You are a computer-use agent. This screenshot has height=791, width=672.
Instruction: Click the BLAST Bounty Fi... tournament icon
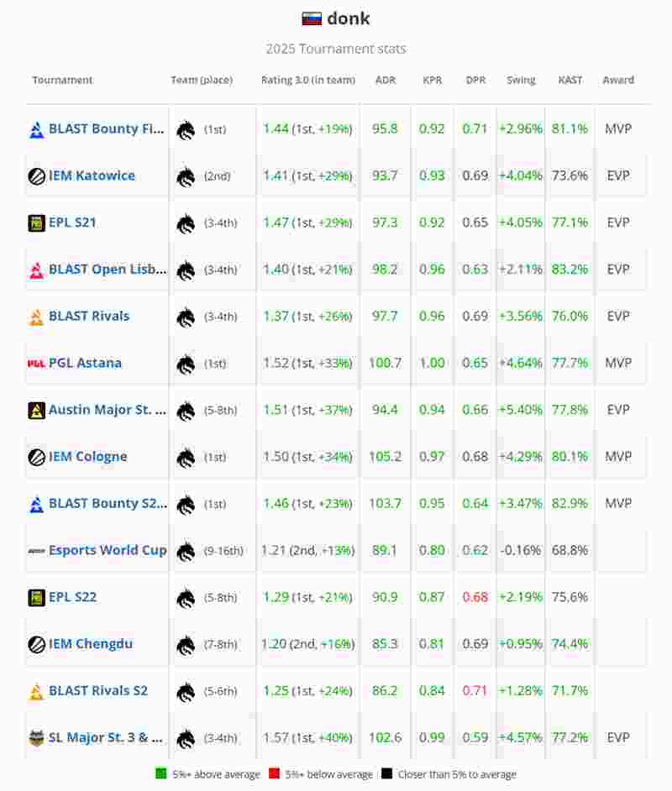point(36,129)
